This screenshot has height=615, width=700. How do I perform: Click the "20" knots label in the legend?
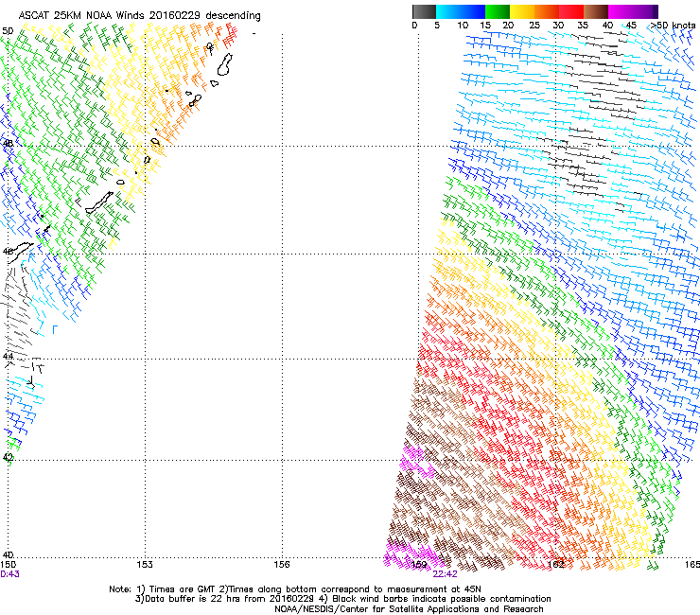click(x=509, y=26)
